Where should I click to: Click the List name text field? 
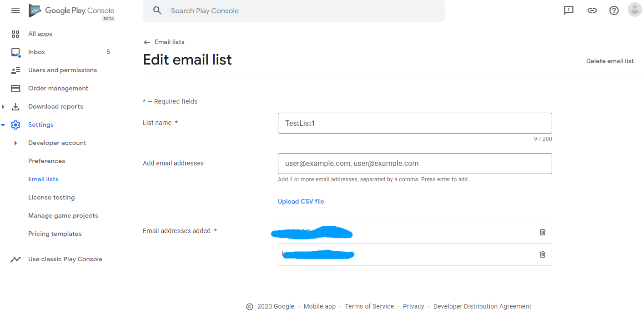[x=415, y=123]
